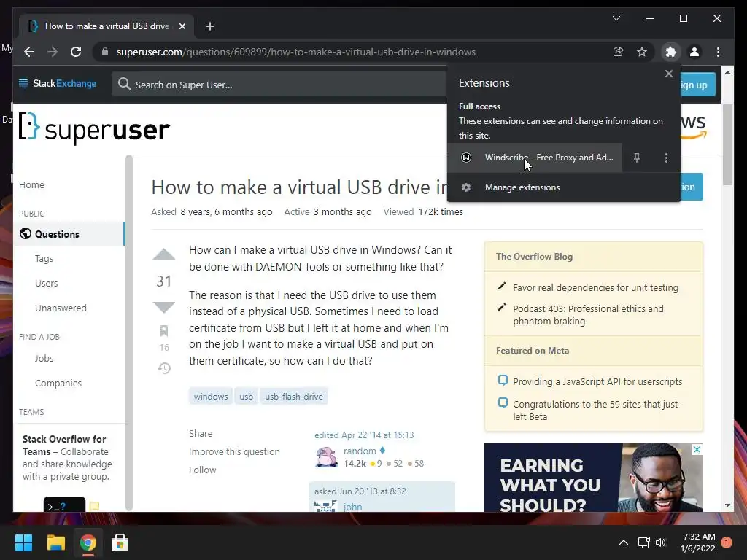The width and height of the screenshot is (747, 560).
Task: Open the volume tray icon
Action: [661, 542]
